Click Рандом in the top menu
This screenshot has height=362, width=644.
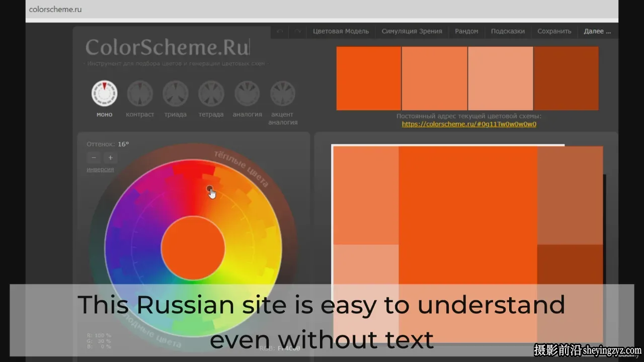466,31
